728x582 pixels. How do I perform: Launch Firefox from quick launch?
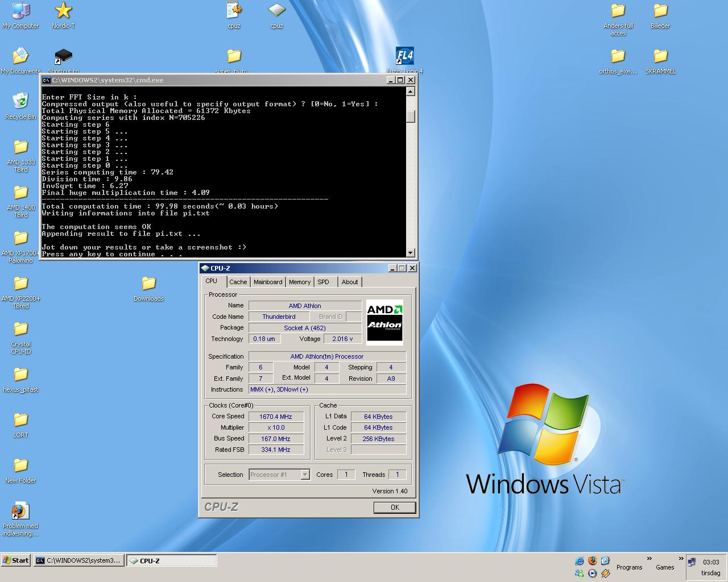[593, 561]
